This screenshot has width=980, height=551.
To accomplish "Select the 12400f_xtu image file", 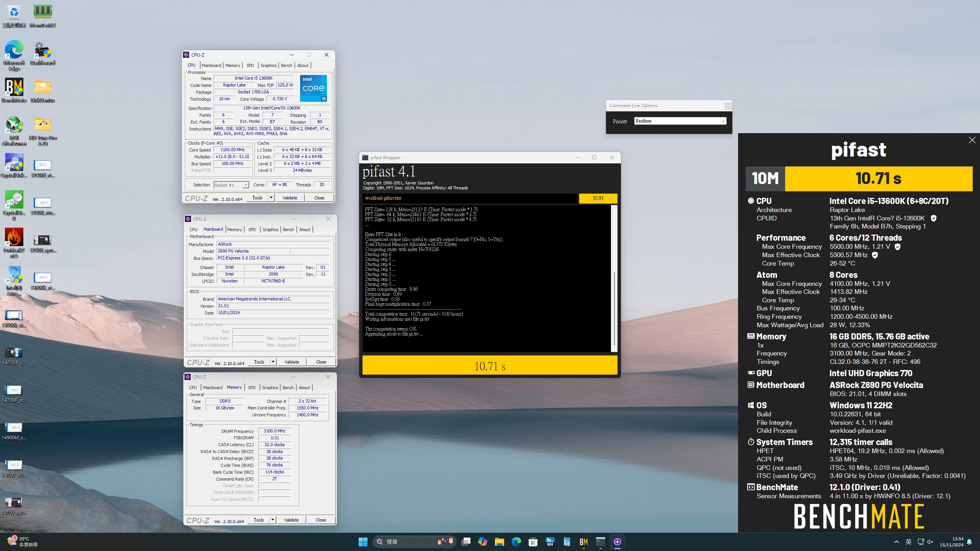I will tap(42, 168).
